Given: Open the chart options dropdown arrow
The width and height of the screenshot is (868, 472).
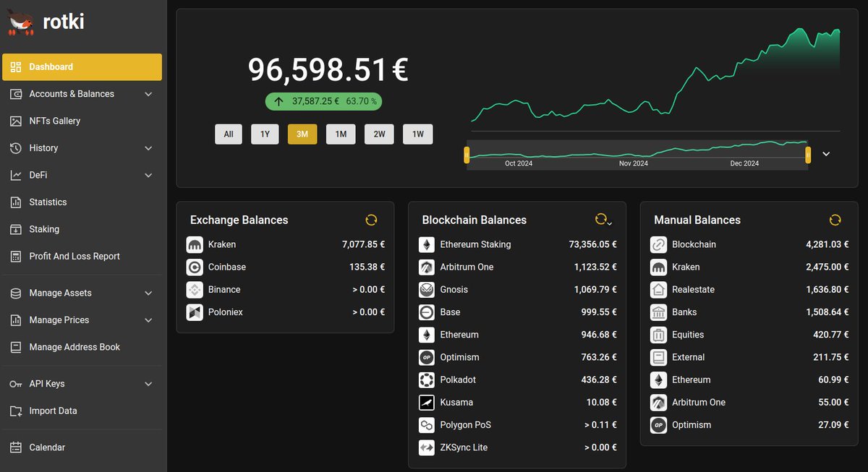Looking at the screenshot, I should click(x=826, y=154).
